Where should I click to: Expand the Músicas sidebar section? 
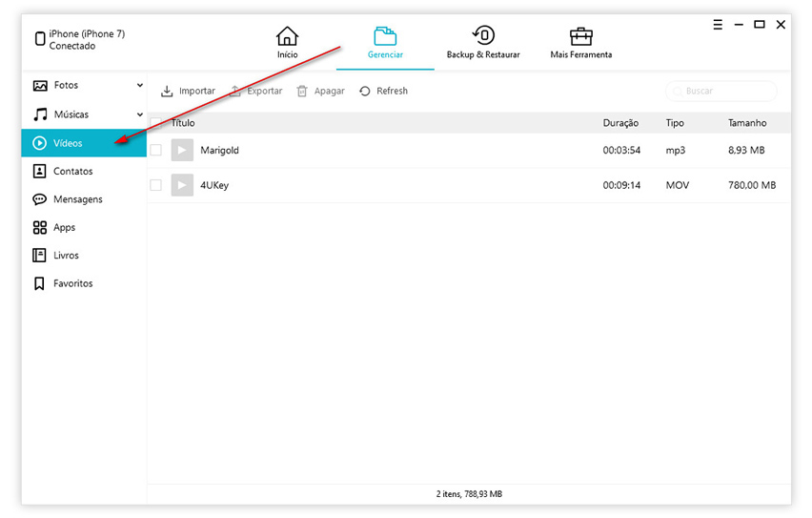pos(140,114)
